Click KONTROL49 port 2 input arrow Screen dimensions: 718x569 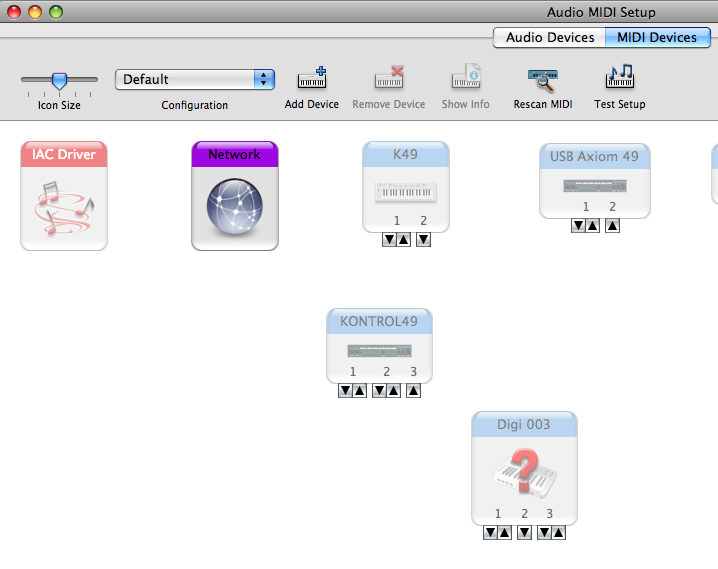click(380, 390)
